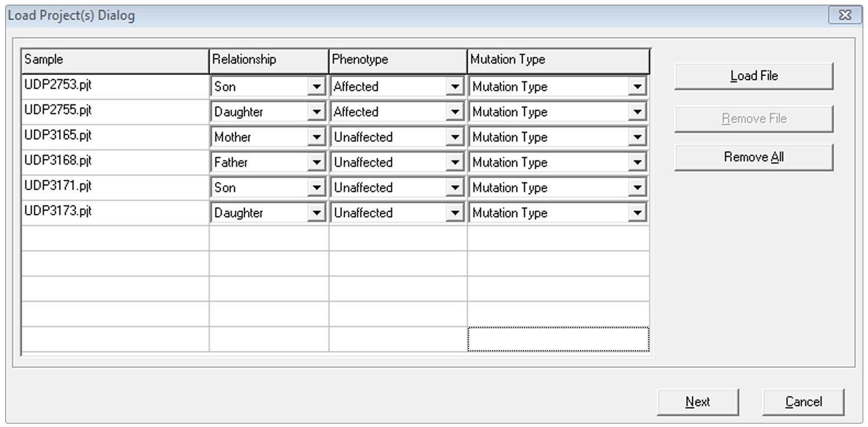868x427 pixels.
Task: Click the Remove All button
Action: (x=754, y=157)
